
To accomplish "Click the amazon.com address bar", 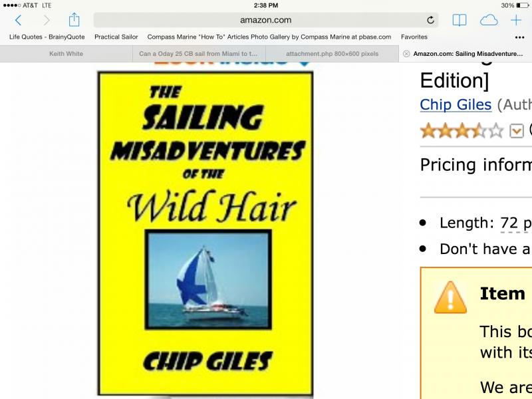I will (265, 20).
